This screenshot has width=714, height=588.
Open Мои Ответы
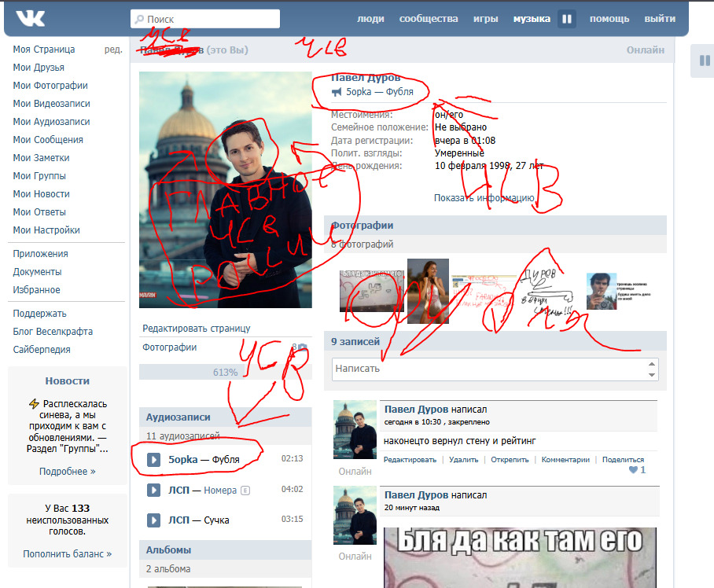[39, 212]
